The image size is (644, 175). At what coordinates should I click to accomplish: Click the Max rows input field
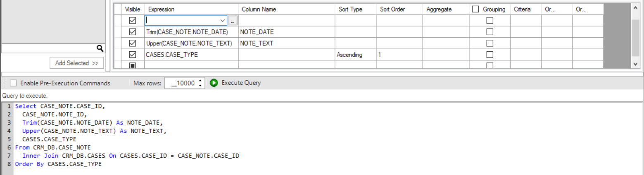pyautogui.click(x=181, y=83)
